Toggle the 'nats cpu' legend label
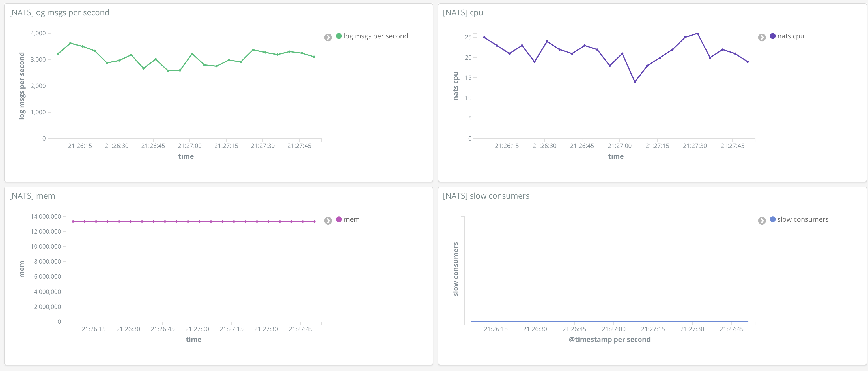 pos(791,36)
